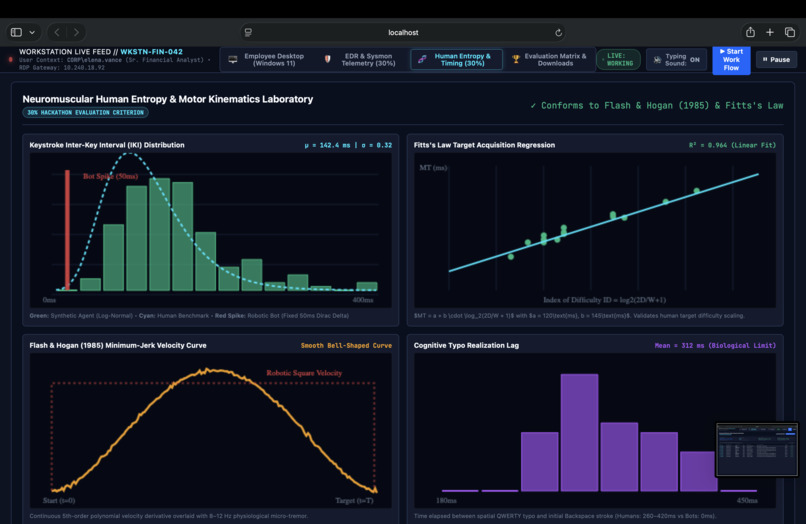Viewport: 806px width, 524px height.
Task: Click the trophy icon on Evaluation Matrix tab
Action: tap(516, 60)
